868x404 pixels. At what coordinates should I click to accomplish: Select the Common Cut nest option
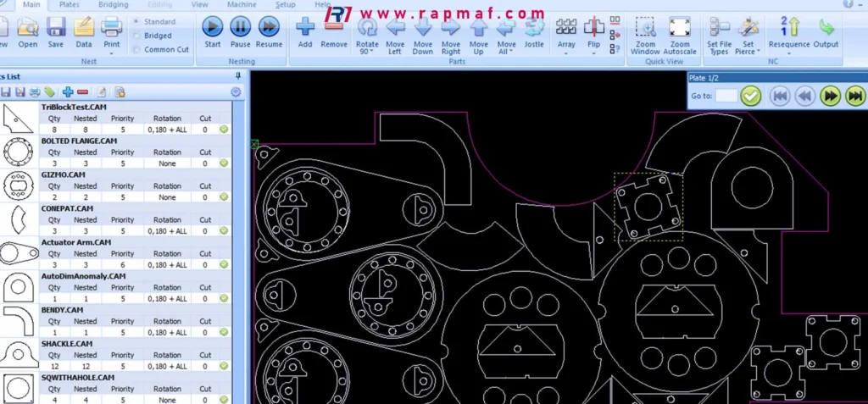(x=161, y=49)
